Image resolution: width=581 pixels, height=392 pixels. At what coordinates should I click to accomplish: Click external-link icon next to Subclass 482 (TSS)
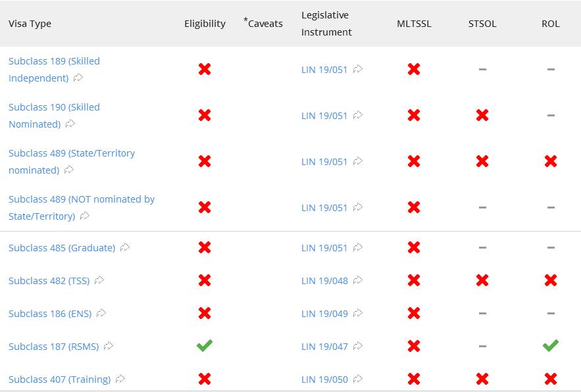(99, 280)
